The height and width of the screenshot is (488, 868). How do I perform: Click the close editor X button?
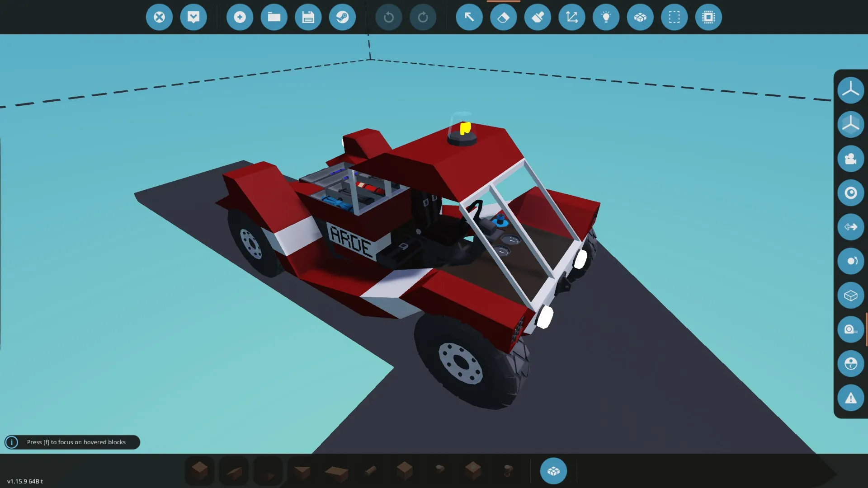(x=159, y=17)
